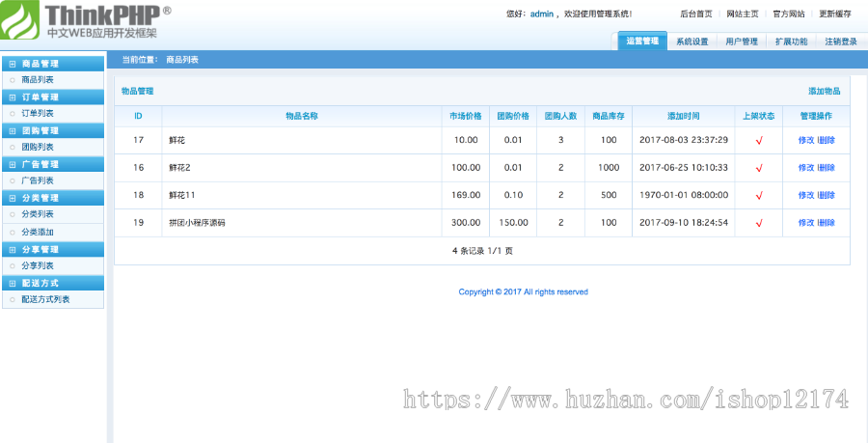
Task: Toggle shelf status checkmark for 拼团小程序源码
Action: coord(759,223)
